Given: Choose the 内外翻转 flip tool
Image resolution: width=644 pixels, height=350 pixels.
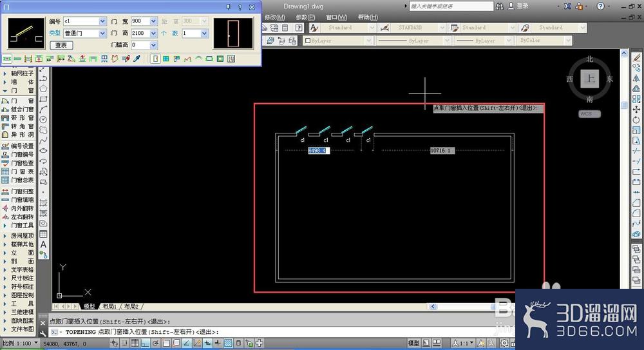Looking at the screenshot, I should (18, 209).
